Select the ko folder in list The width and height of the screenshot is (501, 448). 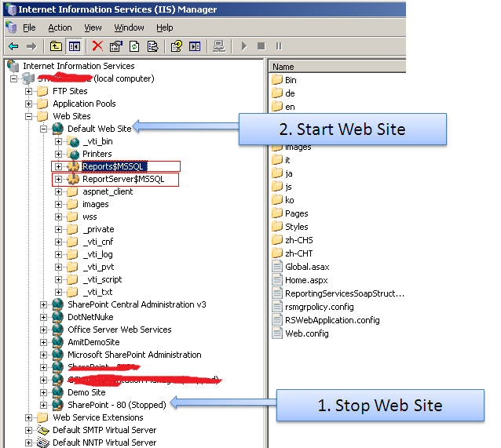coord(290,200)
